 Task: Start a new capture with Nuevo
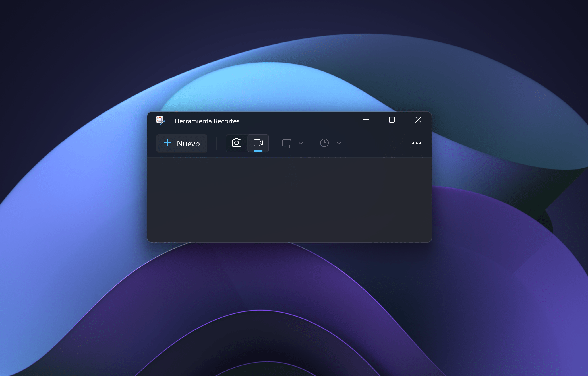pyautogui.click(x=182, y=143)
